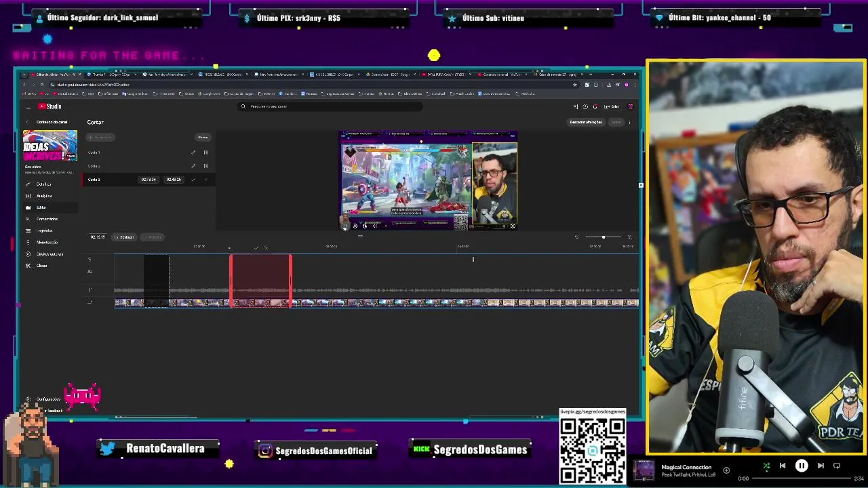The height and width of the screenshot is (488, 868).
Task: Click the Novo corte button
Action: click(x=100, y=137)
